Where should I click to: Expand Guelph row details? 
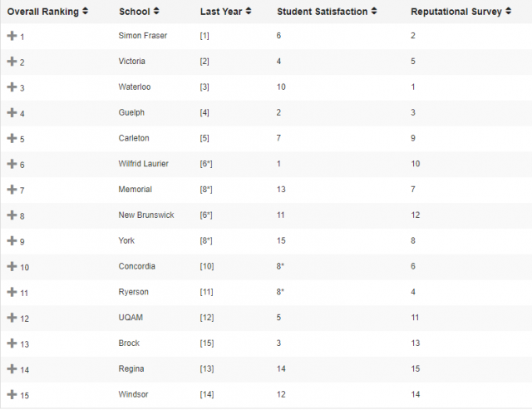[x=12, y=113]
